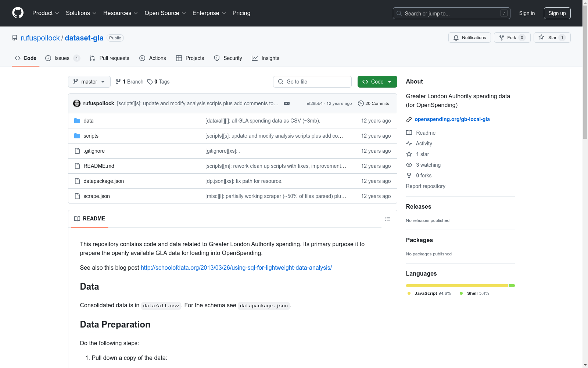The image size is (588, 368).
Task: Switch to the Pull requests tab
Action: (109, 58)
